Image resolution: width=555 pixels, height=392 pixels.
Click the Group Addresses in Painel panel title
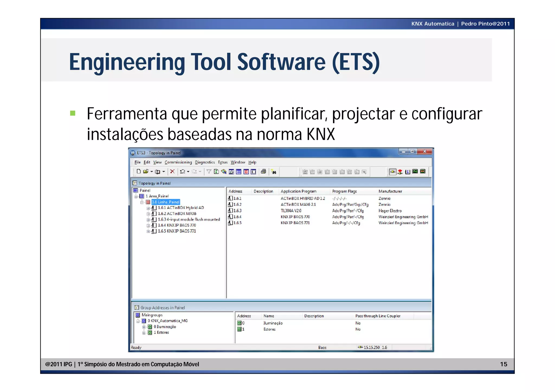tap(163, 308)
